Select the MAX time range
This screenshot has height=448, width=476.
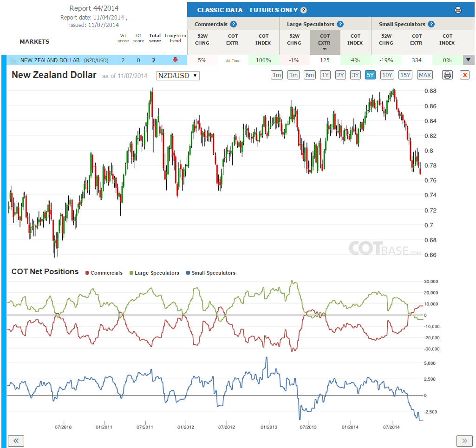(425, 75)
